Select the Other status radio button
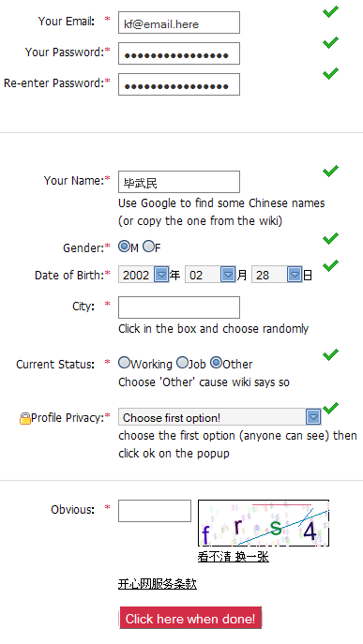363x644 pixels. click(216, 363)
